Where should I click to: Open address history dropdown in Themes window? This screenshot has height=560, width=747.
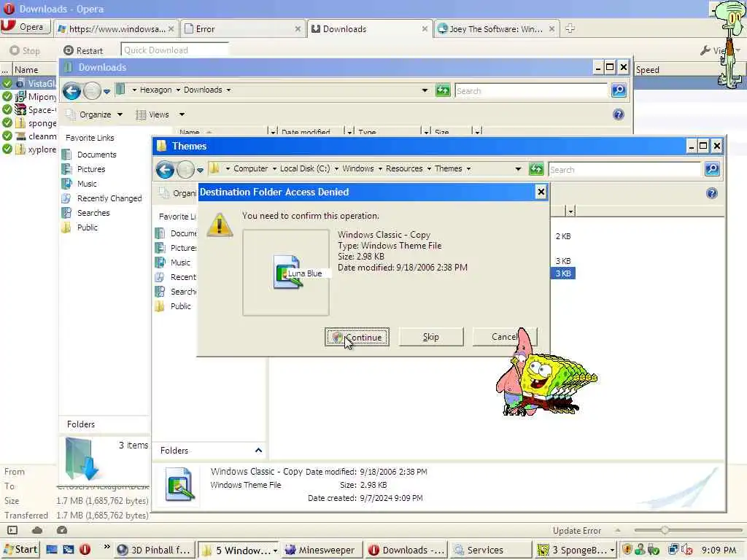519,169
